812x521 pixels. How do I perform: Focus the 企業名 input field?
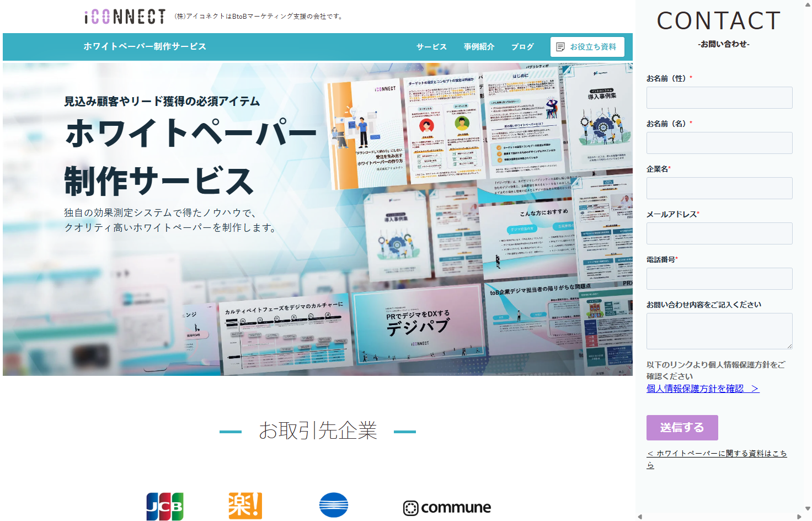[719, 188]
